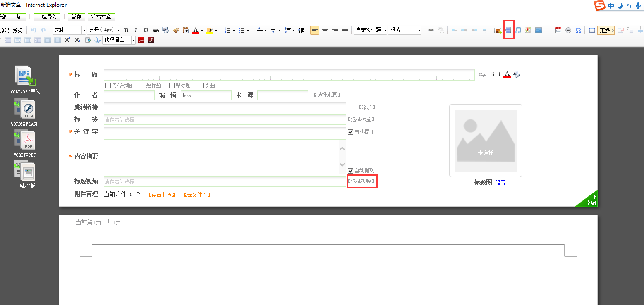Click the 更多 more toolbar item
The width and height of the screenshot is (644, 305).
[606, 30]
